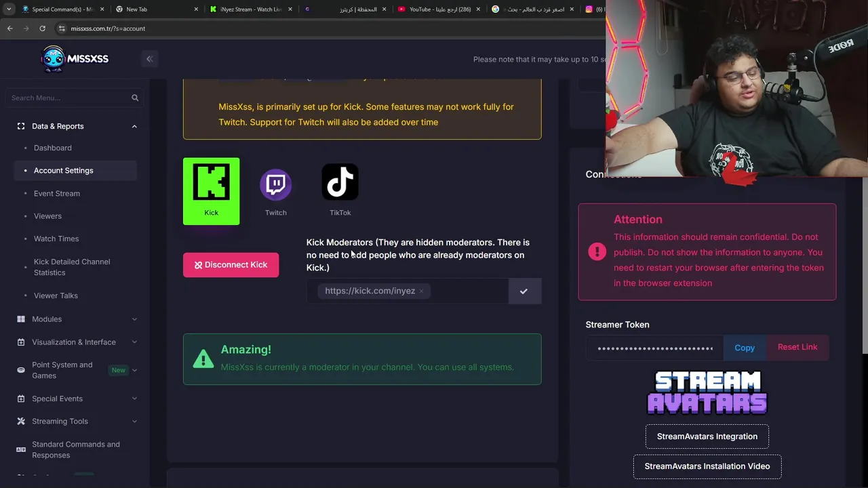Click the Streamer Token password field
This screenshot has width=868, height=488.
click(x=654, y=348)
